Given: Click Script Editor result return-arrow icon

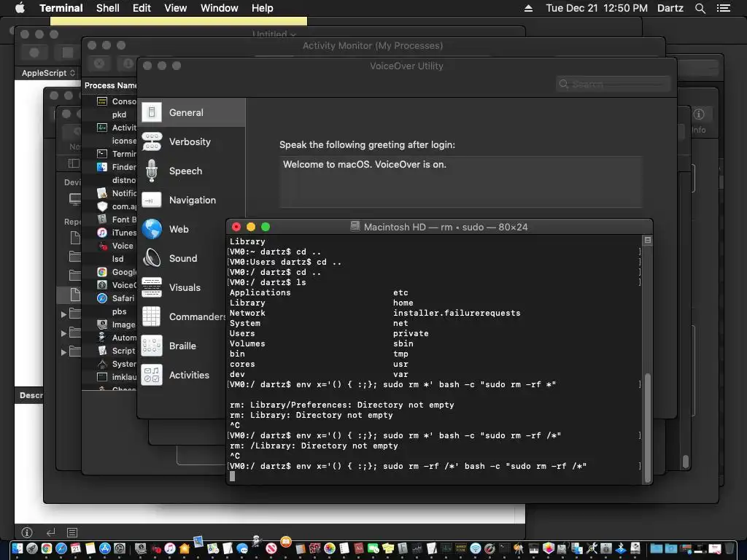Looking at the screenshot, I should pyautogui.click(x=50, y=532).
